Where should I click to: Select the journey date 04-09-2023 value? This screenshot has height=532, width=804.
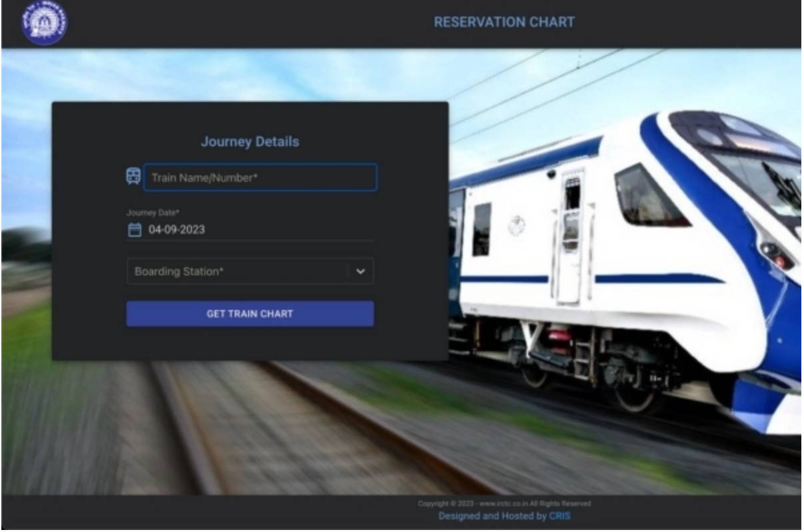point(177,230)
